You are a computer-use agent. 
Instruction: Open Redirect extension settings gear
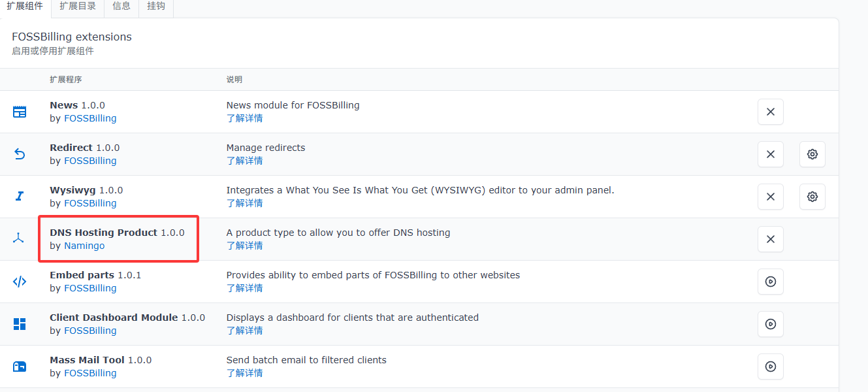(812, 154)
